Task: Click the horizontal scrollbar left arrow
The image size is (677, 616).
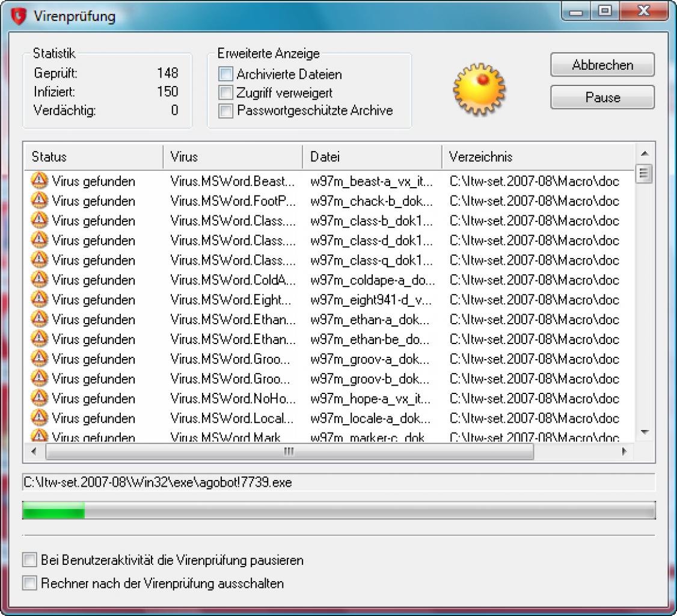Action: point(33,451)
